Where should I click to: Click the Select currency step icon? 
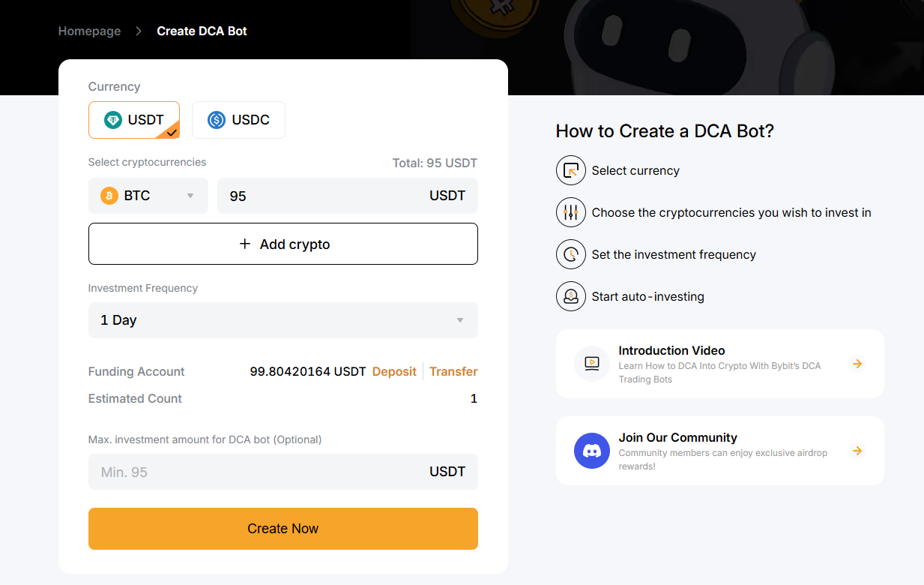pyautogui.click(x=570, y=170)
